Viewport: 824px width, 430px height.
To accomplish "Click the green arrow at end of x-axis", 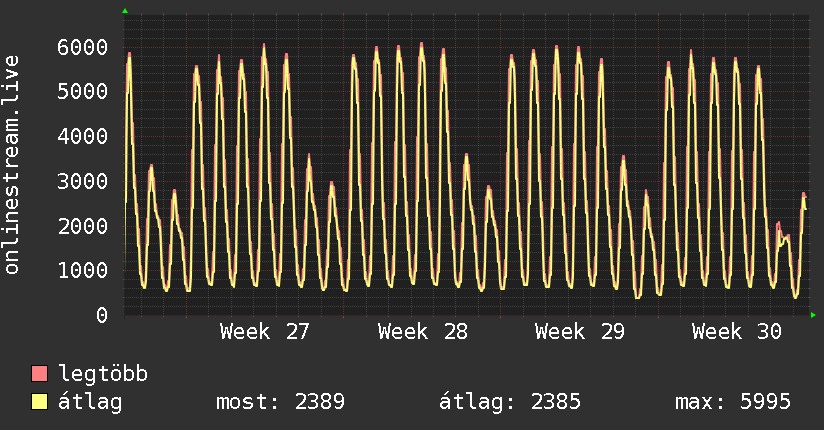I will (813, 315).
